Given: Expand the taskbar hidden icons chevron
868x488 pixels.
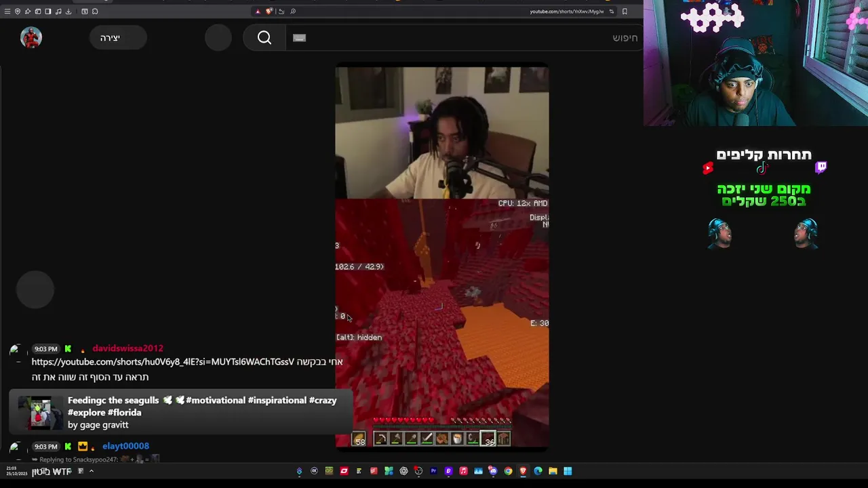Looking at the screenshot, I should (91, 471).
